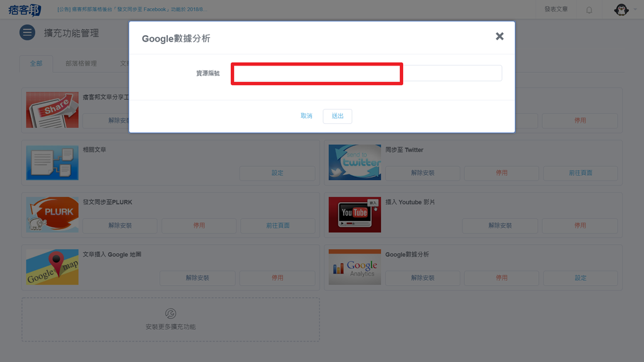Disable the 發文同步至PLURK plugin
The height and width of the screenshot is (362, 644).
(199, 225)
